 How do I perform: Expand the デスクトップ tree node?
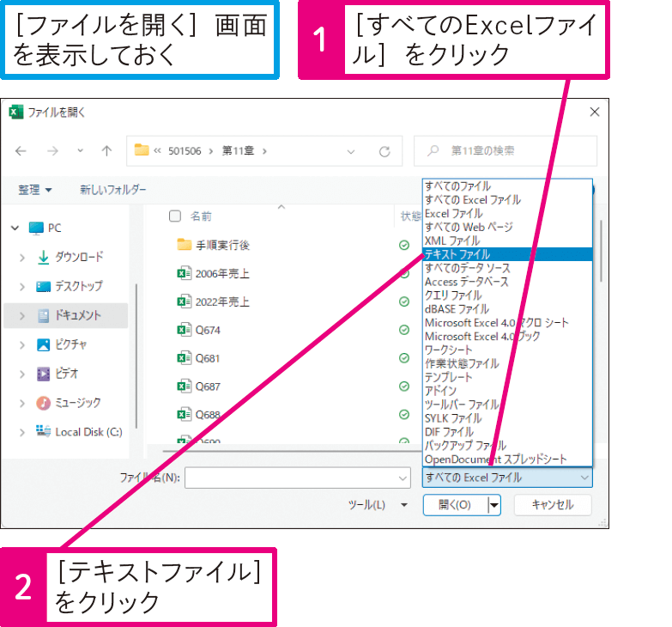22,287
